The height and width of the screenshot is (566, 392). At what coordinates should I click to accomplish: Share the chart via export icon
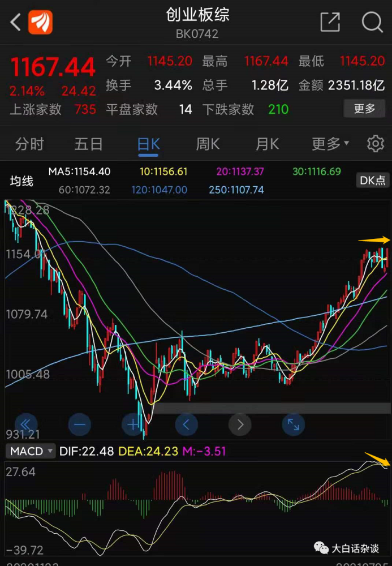(330, 22)
